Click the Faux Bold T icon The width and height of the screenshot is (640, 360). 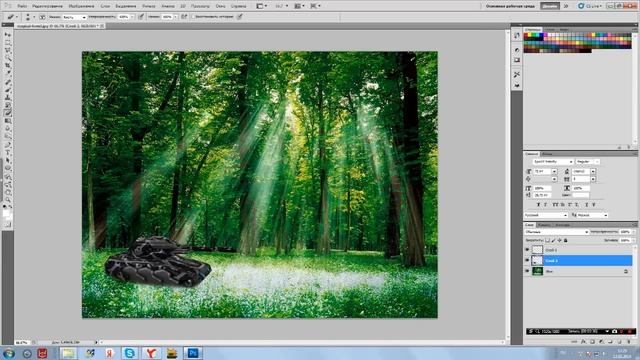point(538,205)
